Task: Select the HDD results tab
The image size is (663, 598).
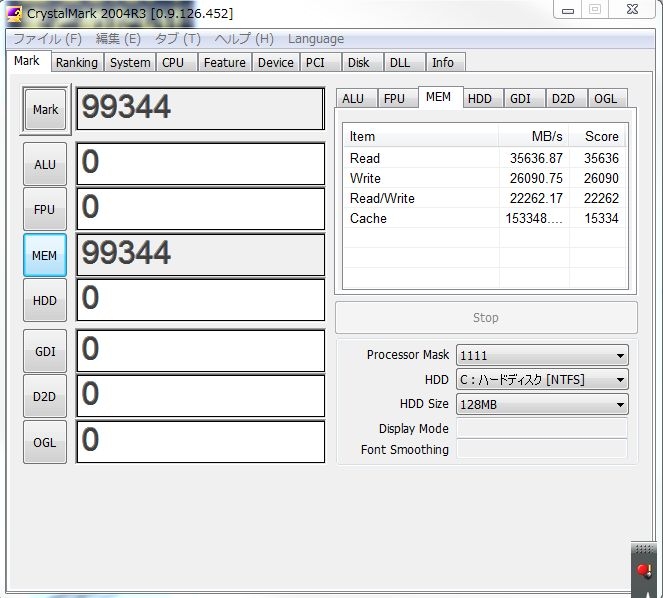Action: 480,98
